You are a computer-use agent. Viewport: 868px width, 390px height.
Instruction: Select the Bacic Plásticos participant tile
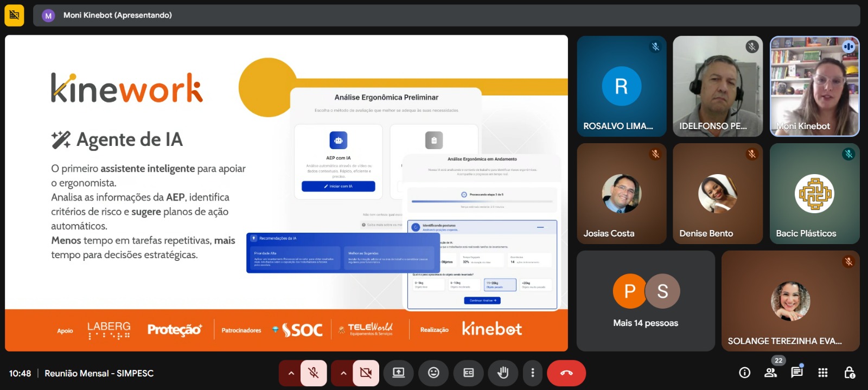click(x=814, y=194)
